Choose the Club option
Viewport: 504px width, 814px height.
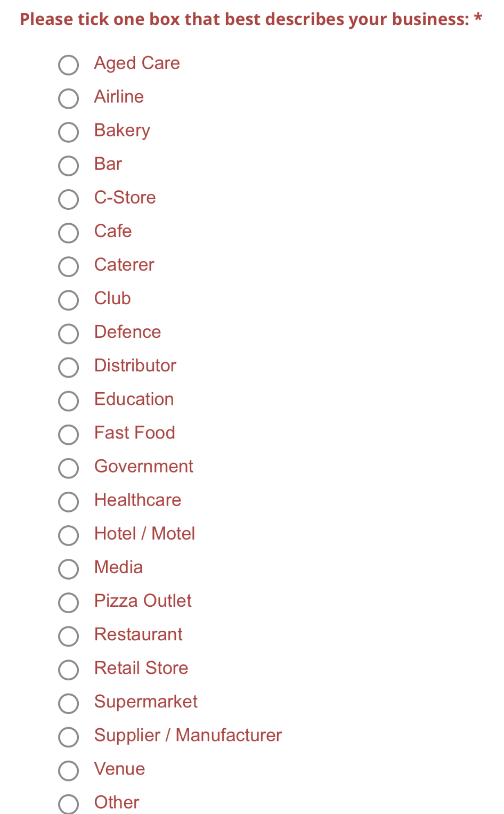click(x=68, y=300)
